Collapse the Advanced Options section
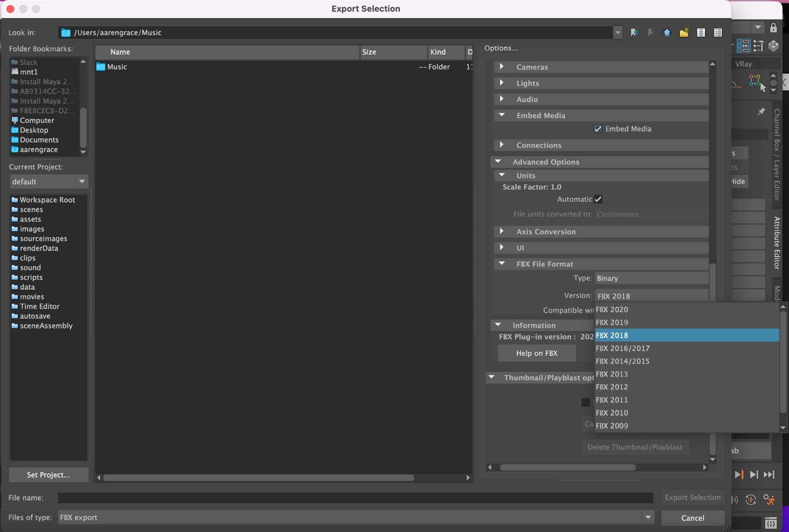Screen dimensions: 789x532 tap(498, 162)
